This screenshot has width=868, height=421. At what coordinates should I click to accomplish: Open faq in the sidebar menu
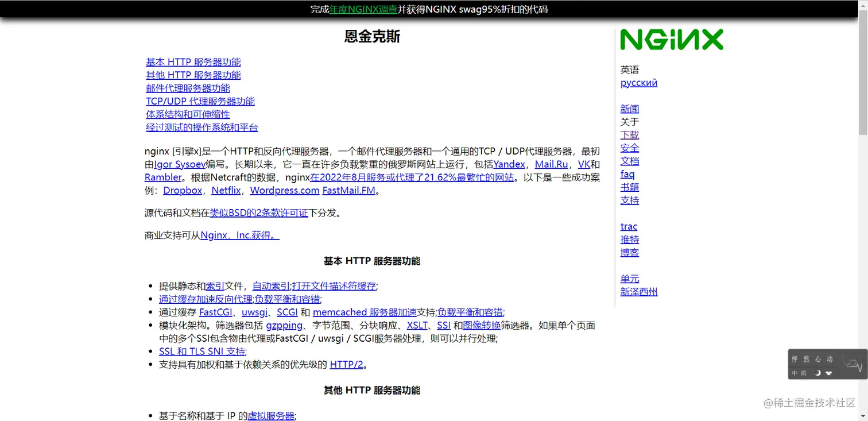[627, 174]
